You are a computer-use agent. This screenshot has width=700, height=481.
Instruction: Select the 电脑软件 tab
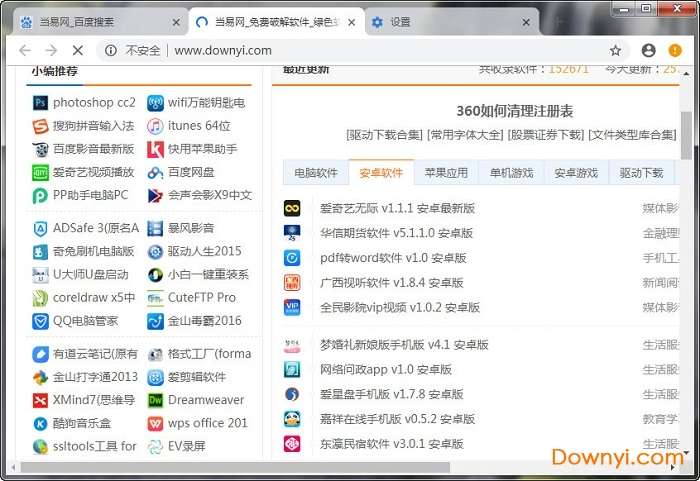click(x=316, y=173)
